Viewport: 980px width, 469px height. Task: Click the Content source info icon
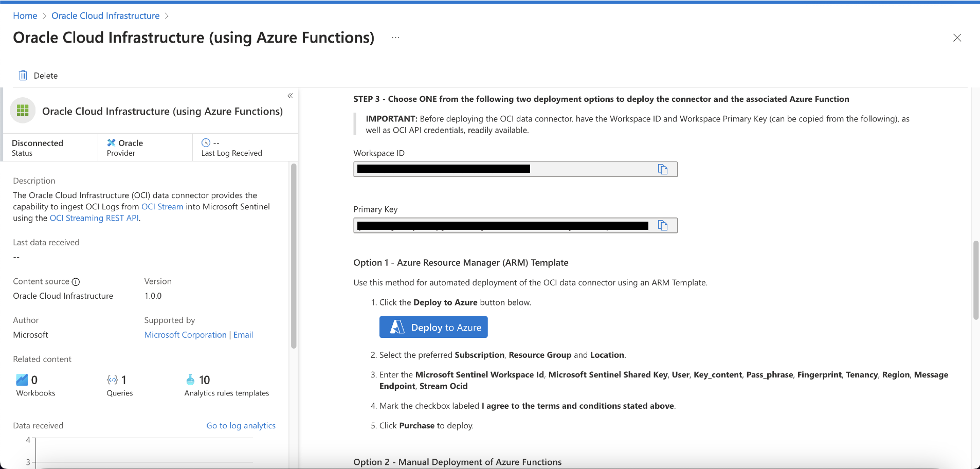(x=76, y=282)
